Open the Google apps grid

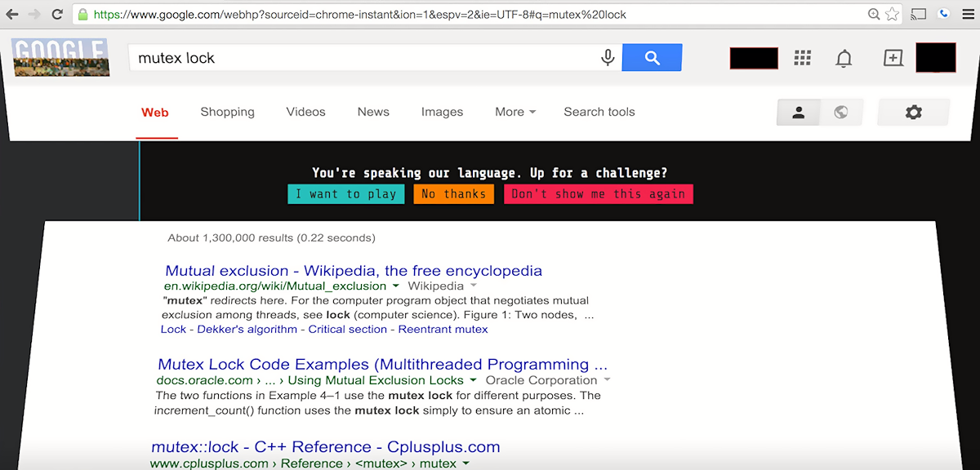[x=803, y=58]
